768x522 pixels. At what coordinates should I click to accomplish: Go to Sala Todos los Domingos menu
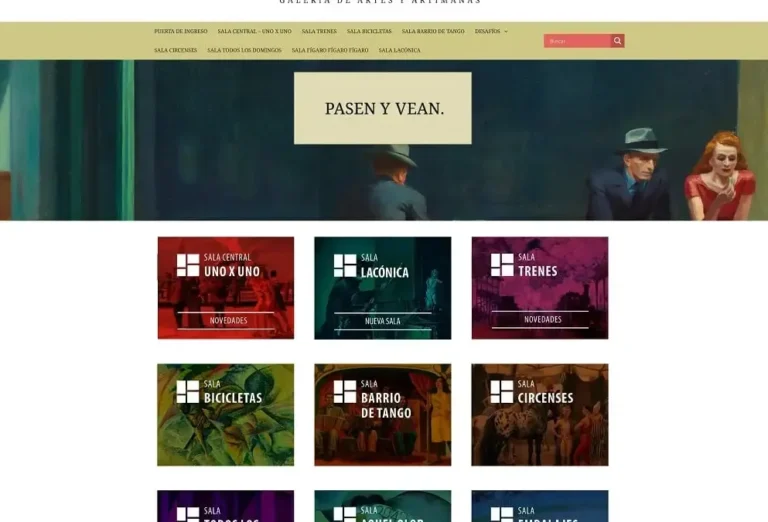coord(244,50)
